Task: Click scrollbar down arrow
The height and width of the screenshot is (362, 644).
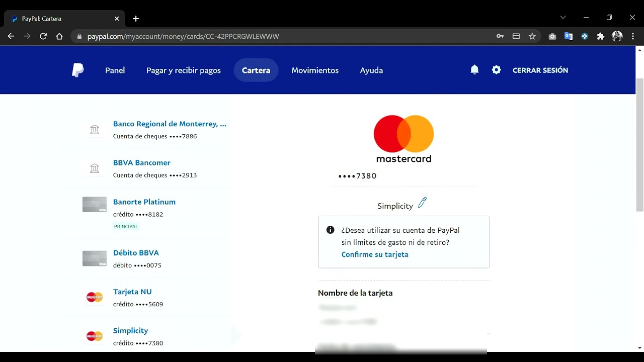Action: point(640,348)
